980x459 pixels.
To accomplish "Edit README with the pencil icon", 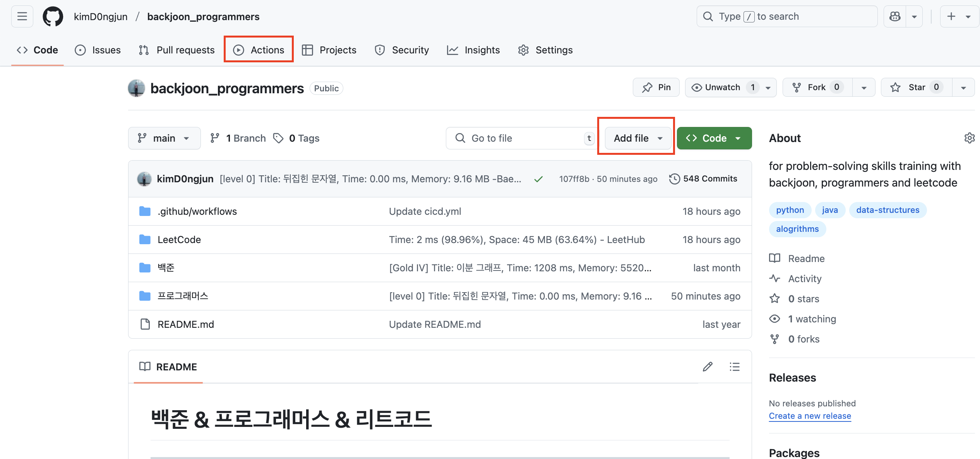I will (x=708, y=367).
